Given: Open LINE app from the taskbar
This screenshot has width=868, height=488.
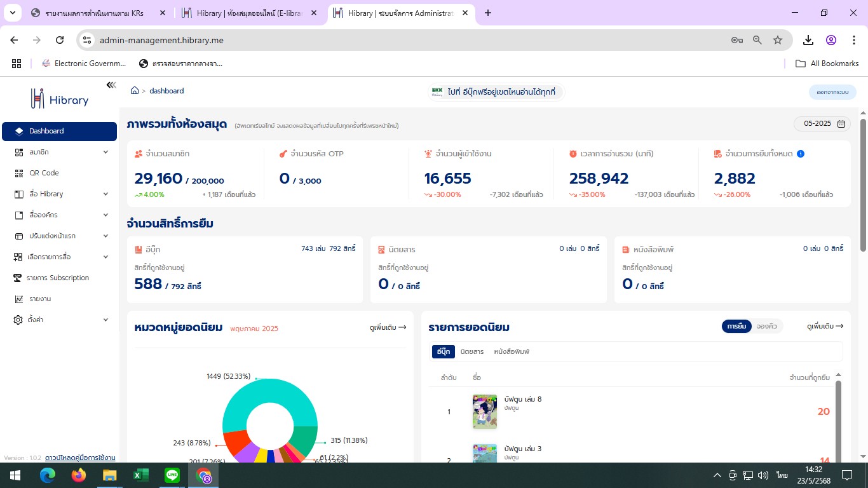Looking at the screenshot, I should [172, 475].
